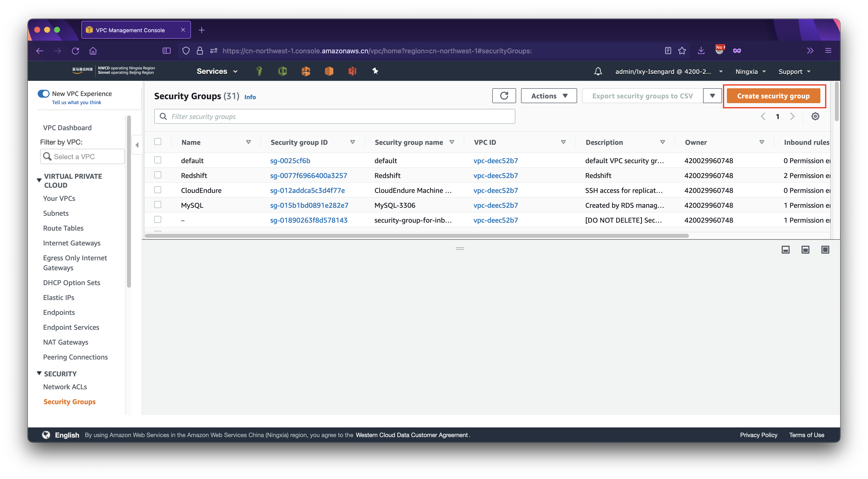Image resolution: width=868 pixels, height=479 pixels.
Task: Go back with the browser back arrow
Action: tap(40, 51)
